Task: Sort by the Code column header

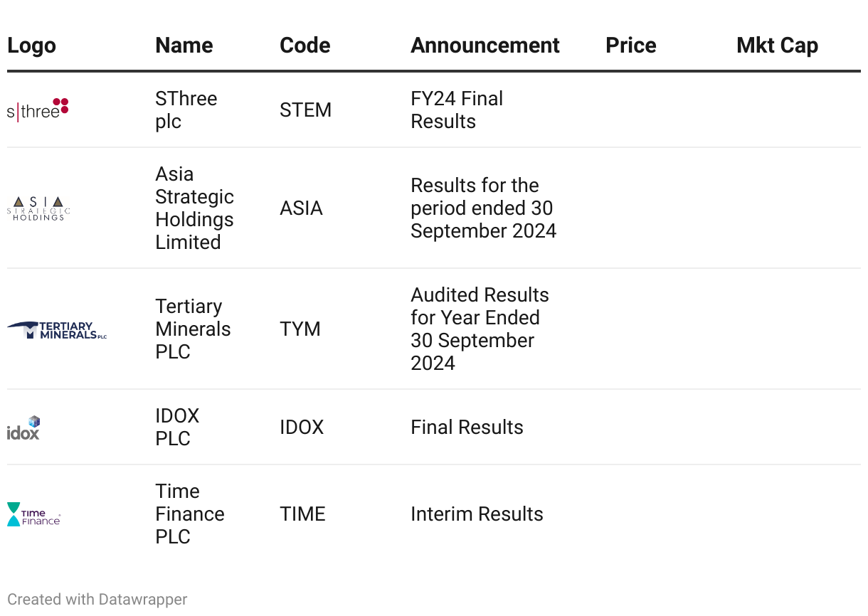Action: (x=305, y=46)
